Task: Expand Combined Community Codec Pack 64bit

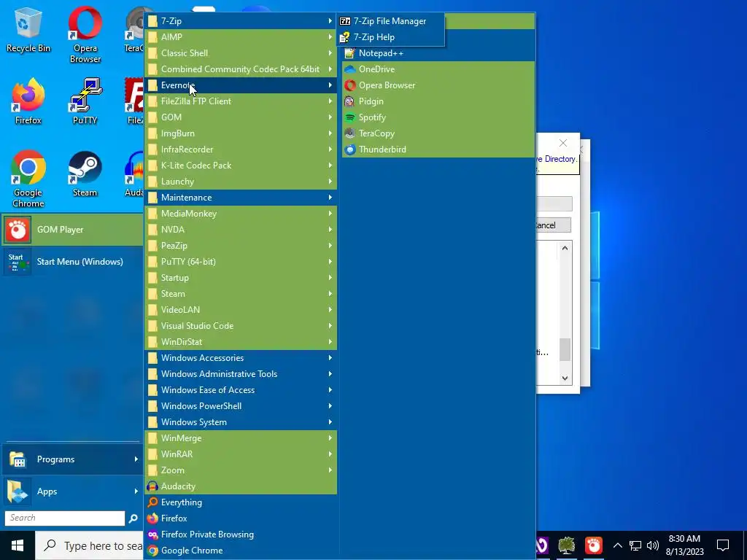Action: coord(241,69)
